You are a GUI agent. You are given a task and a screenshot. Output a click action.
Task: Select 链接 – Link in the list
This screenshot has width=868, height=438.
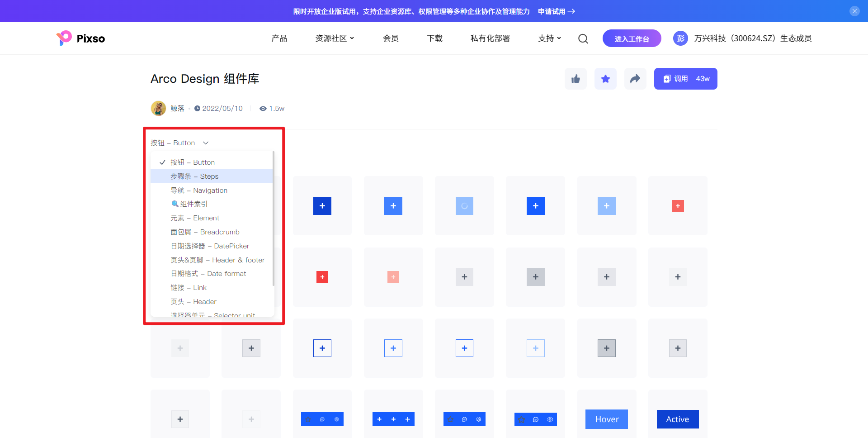(212, 288)
